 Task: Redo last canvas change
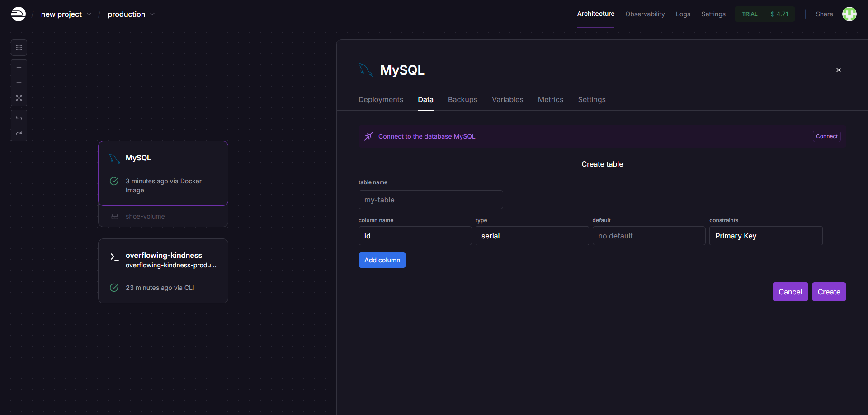[19, 133]
